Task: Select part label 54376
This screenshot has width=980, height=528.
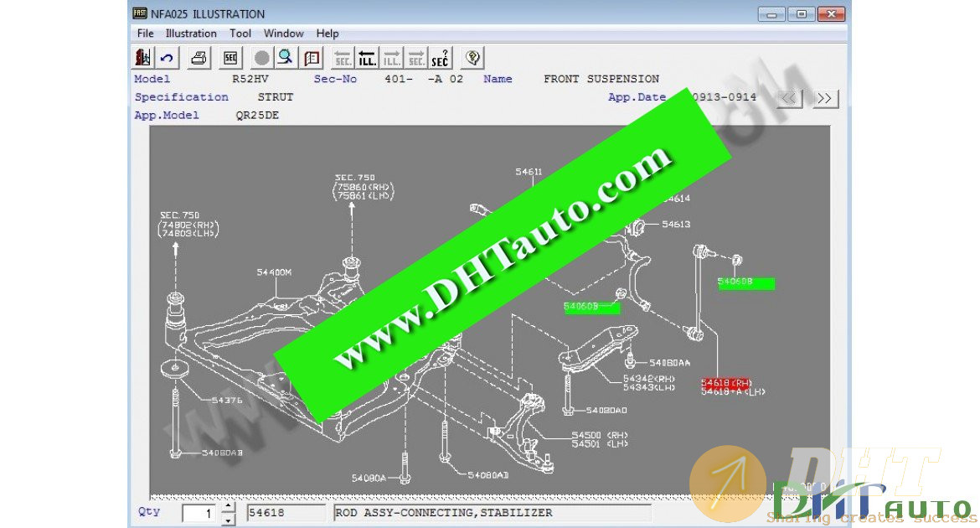Action: coord(227,400)
